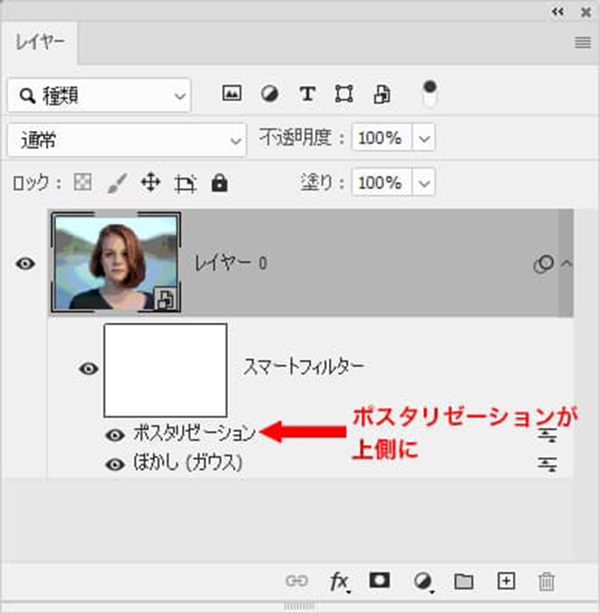This screenshot has height=614, width=600.
Task: Create new fill or adjustment layer
Action: coord(423,581)
